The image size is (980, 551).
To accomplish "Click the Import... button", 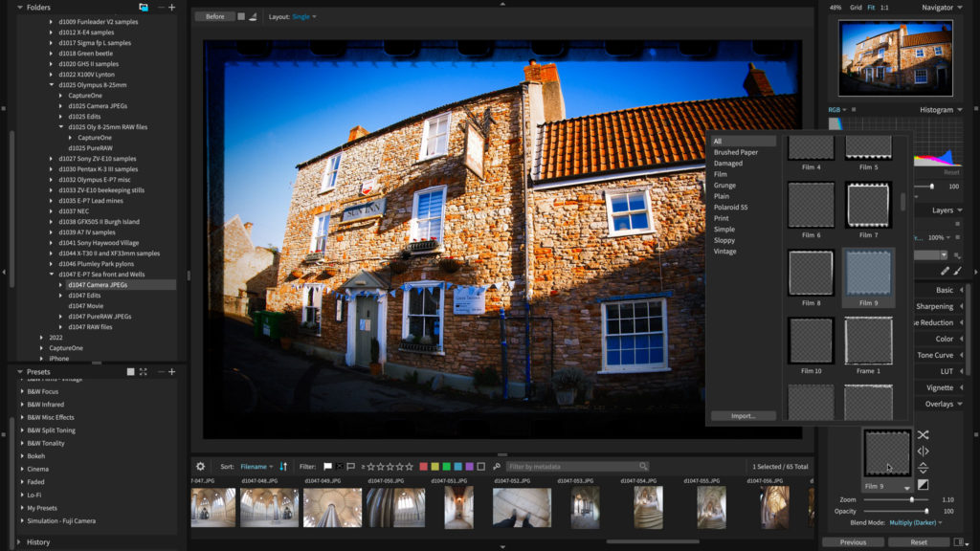I will [x=743, y=416].
